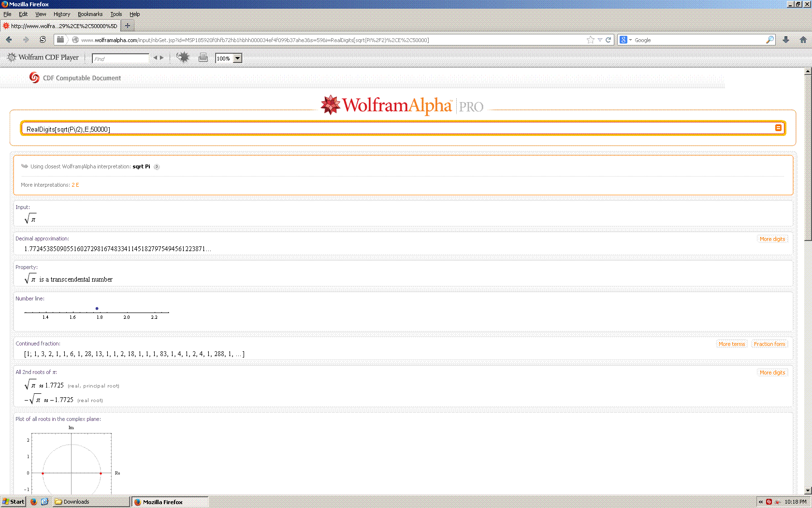Click the scrollbar up arrow
Screen dimensions: 812x508
[808, 71]
